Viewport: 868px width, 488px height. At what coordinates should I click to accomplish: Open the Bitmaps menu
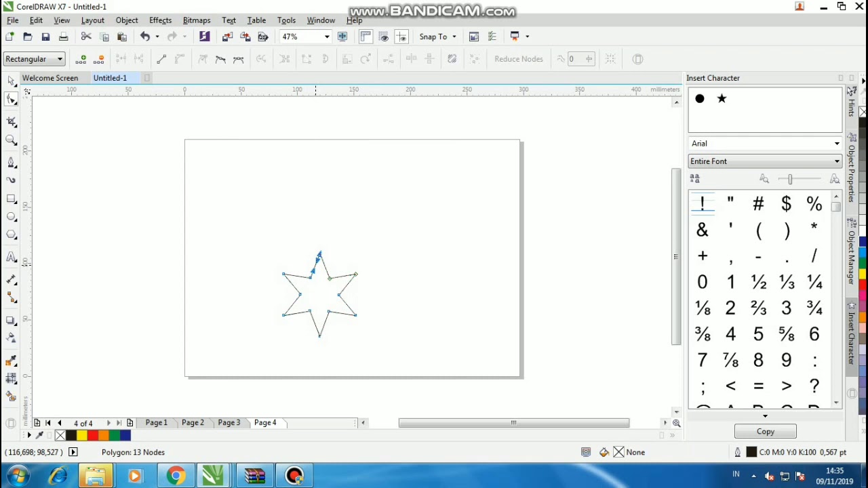(x=197, y=20)
